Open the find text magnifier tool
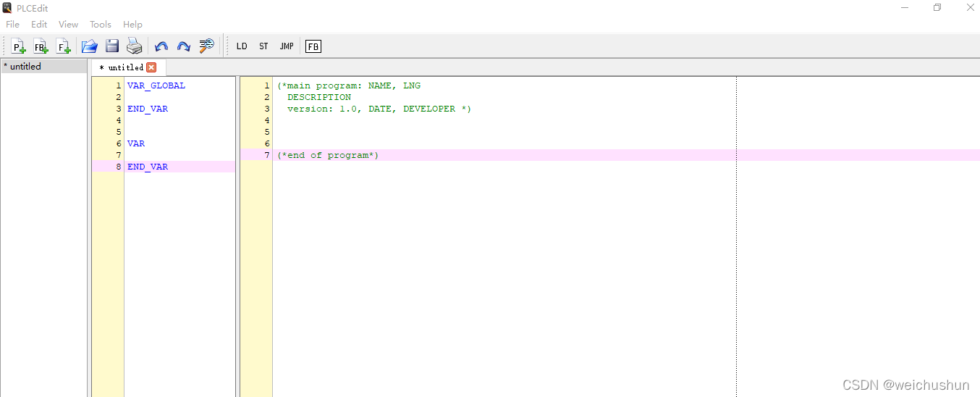This screenshot has width=980, height=397. tap(207, 46)
